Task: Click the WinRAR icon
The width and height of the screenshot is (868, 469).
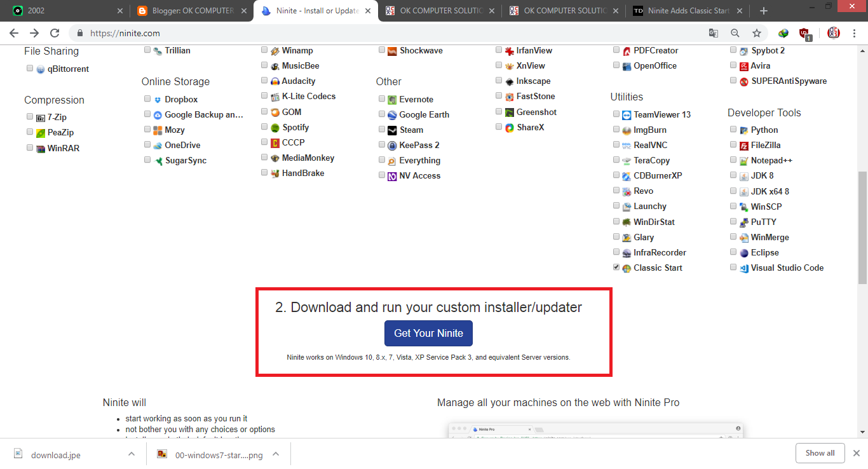Action: (41, 148)
